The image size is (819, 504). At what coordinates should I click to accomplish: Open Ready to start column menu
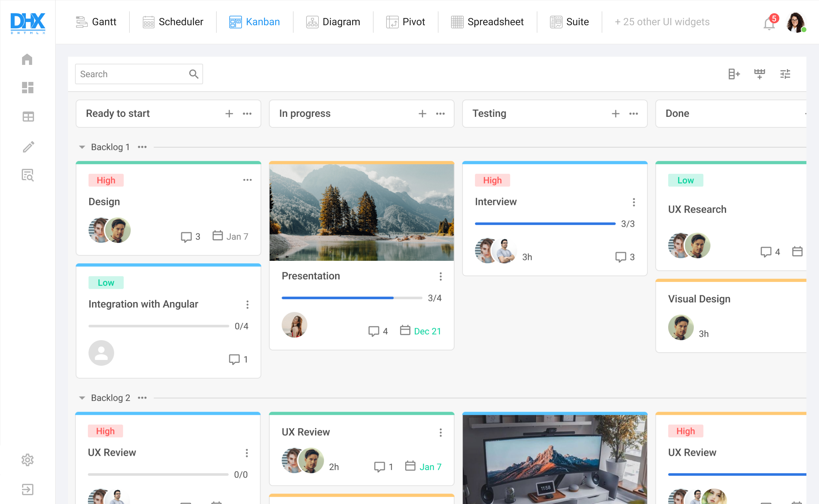click(247, 114)
